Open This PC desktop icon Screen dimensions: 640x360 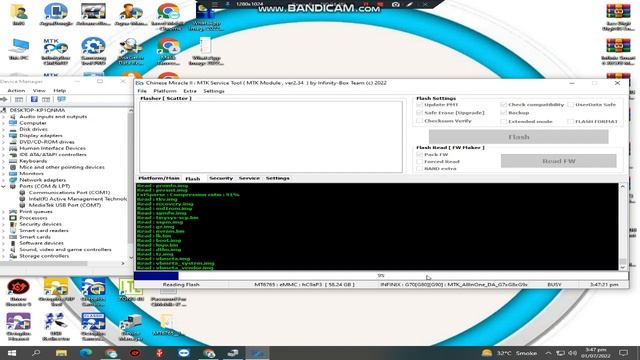[x=18, y=49]
